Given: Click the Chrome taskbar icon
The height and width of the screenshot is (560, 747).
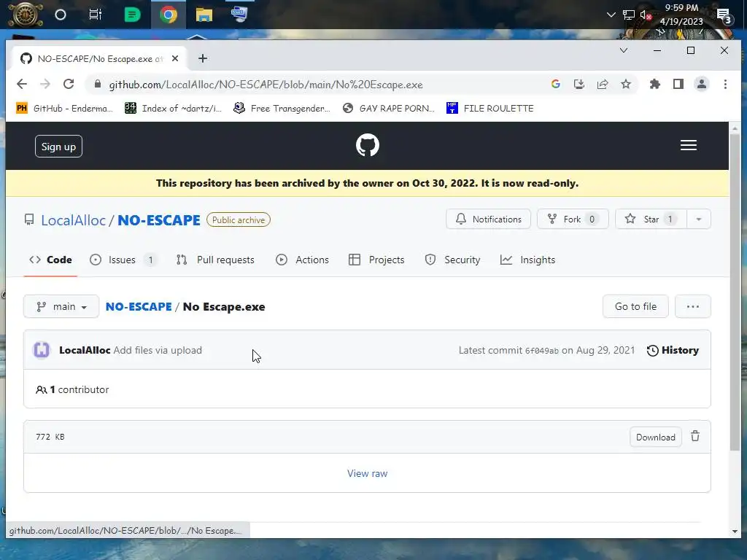Looking at the screenshot, I should coord(169,15).
